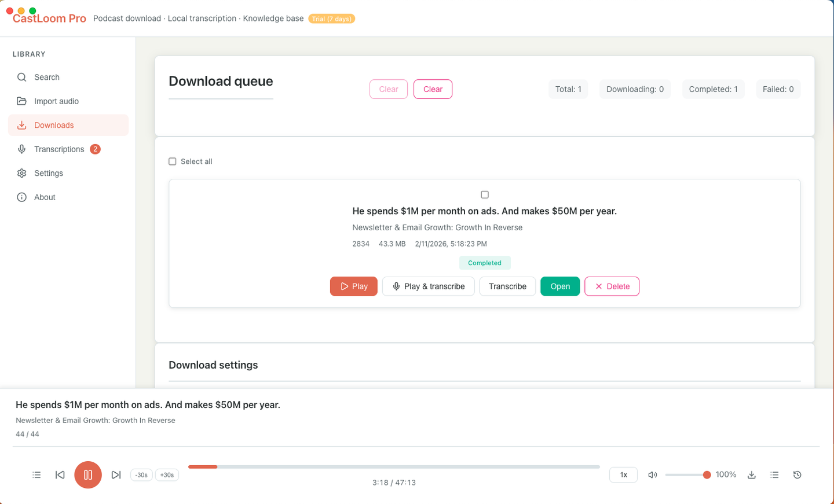Rewind using the -30s button
The image size is (834, 504).
point(142,475)
